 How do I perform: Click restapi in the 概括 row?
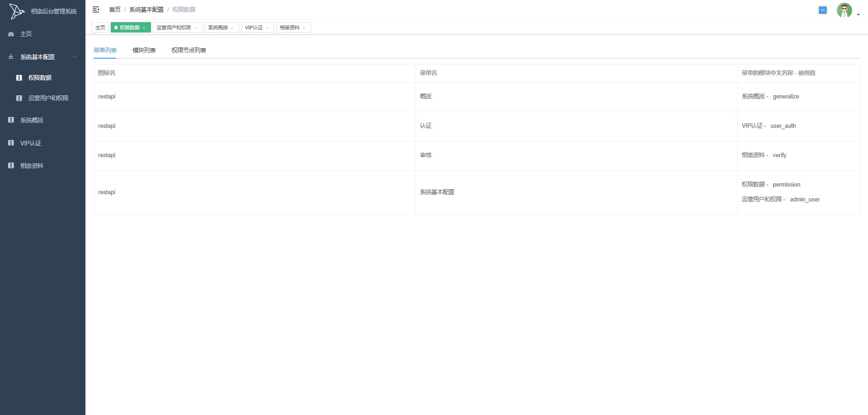(107, 96)
